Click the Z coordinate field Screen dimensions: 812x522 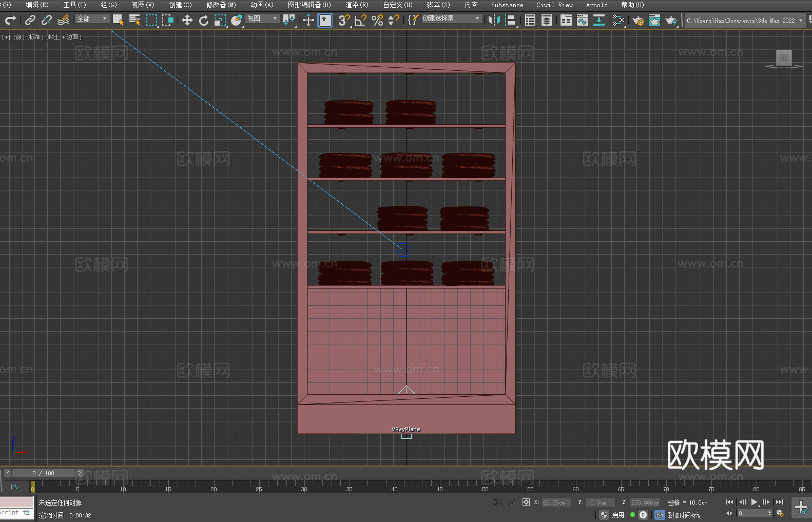(x=644, y=502)
